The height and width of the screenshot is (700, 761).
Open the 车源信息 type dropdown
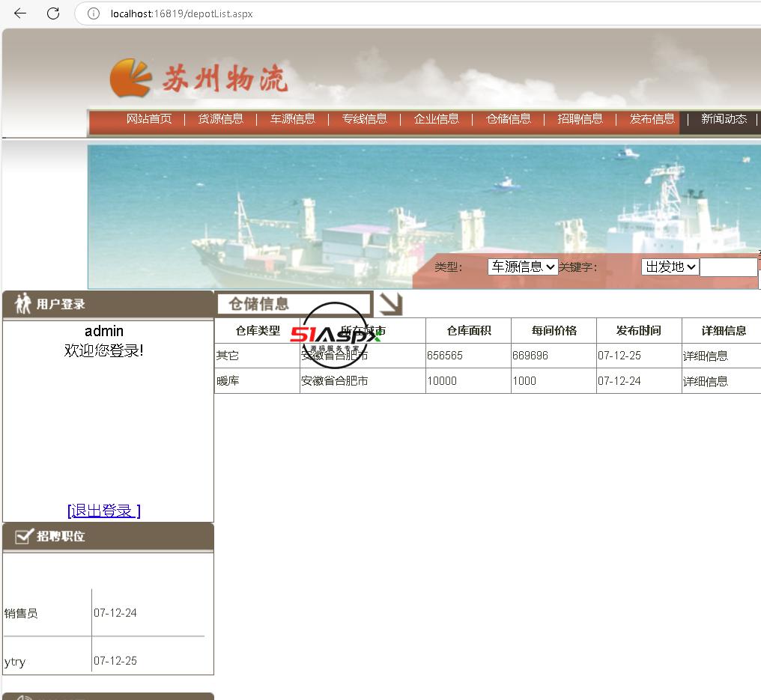522,267
